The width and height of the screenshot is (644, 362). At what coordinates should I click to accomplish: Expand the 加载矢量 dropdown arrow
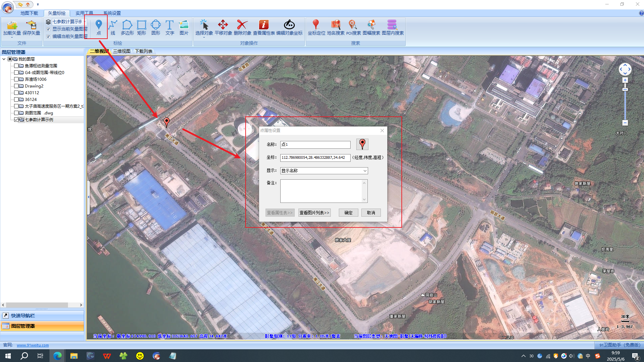click(x=12, y=37)
